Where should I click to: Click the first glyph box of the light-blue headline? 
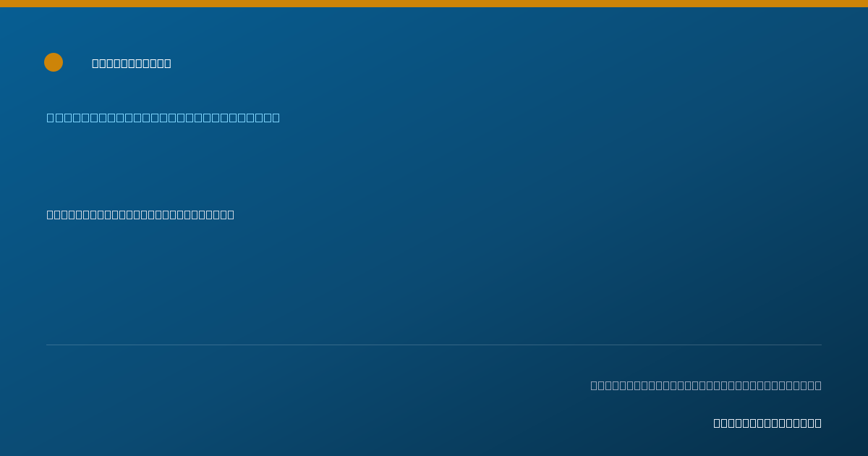pyautogui.click(x=51, y=117)
